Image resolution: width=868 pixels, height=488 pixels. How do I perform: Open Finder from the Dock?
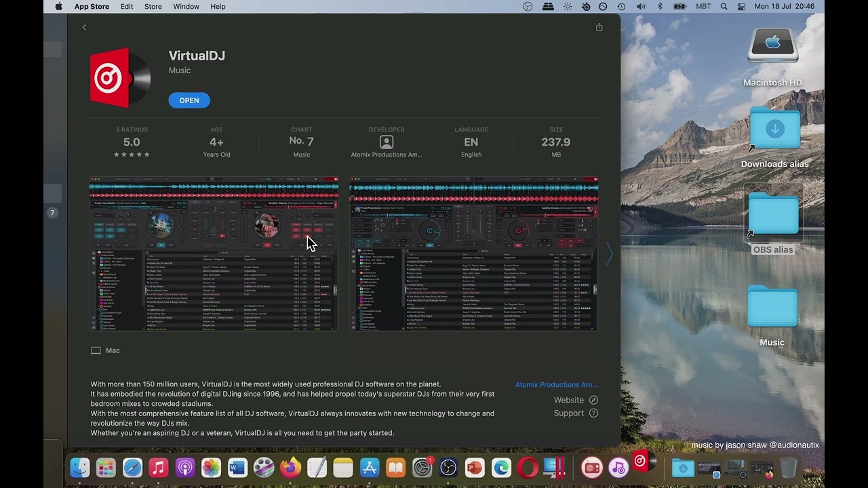pyautogui.click(x=79, y=467)
